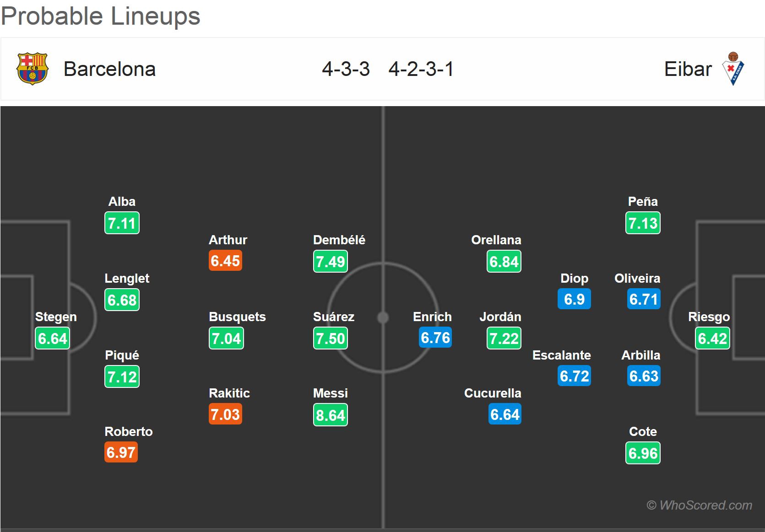The height and width of the screenshot is (532, 765).
Task: Click Roberto's orange 6.97 rating badge
Action: click(121, 452)
